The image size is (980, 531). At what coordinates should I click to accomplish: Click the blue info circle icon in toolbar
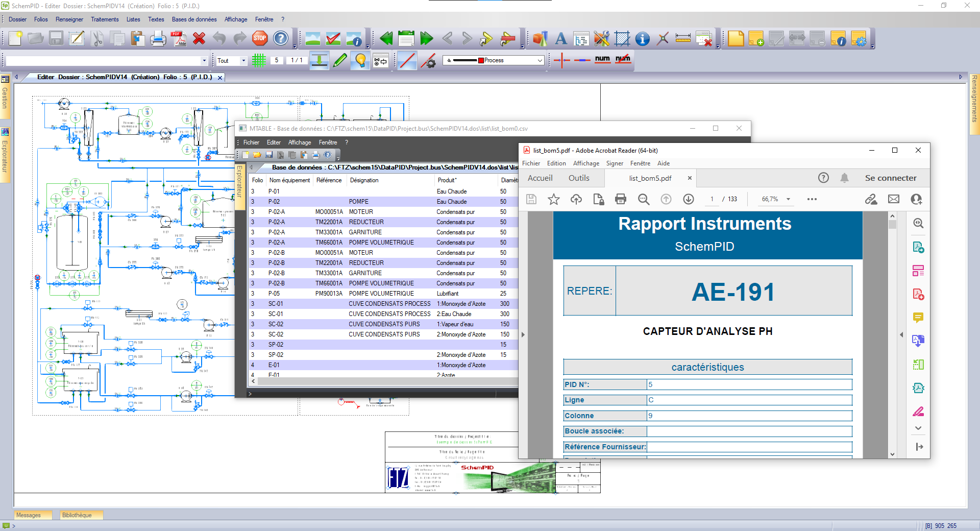tap(643, 38)
